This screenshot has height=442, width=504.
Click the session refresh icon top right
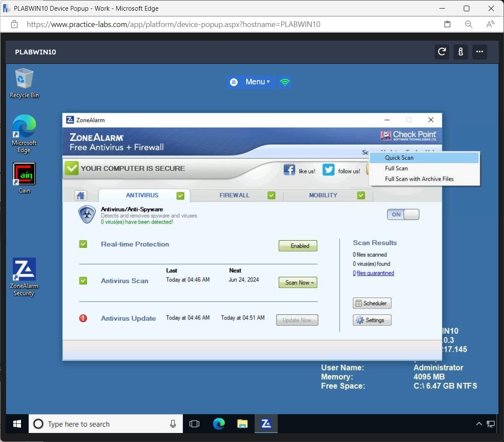coord(441,52)
